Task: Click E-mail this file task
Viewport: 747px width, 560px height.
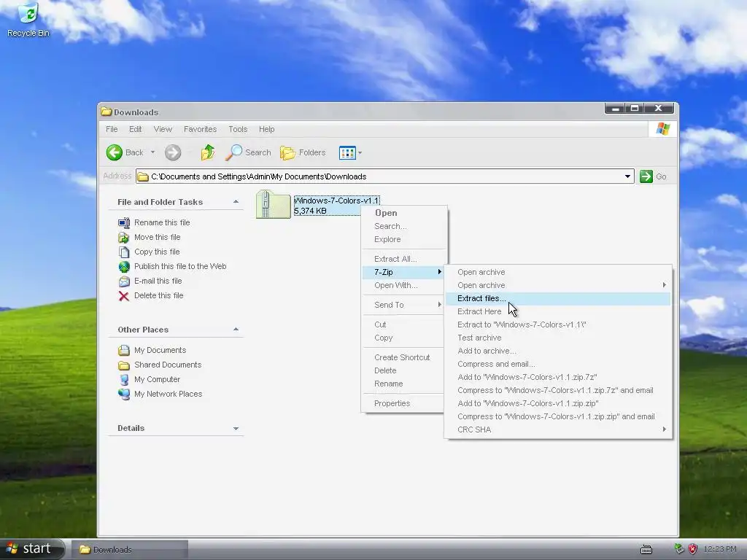Action: point(158,281)
